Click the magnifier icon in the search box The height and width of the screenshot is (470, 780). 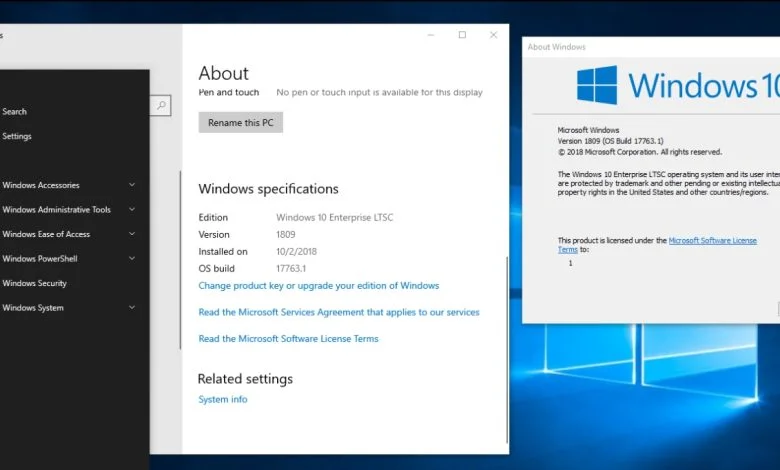161,104
